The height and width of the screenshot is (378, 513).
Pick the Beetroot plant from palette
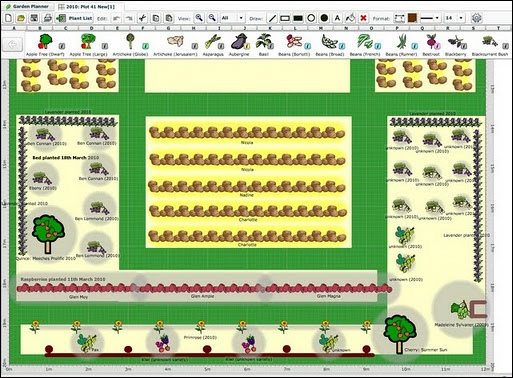click(431, 42)
